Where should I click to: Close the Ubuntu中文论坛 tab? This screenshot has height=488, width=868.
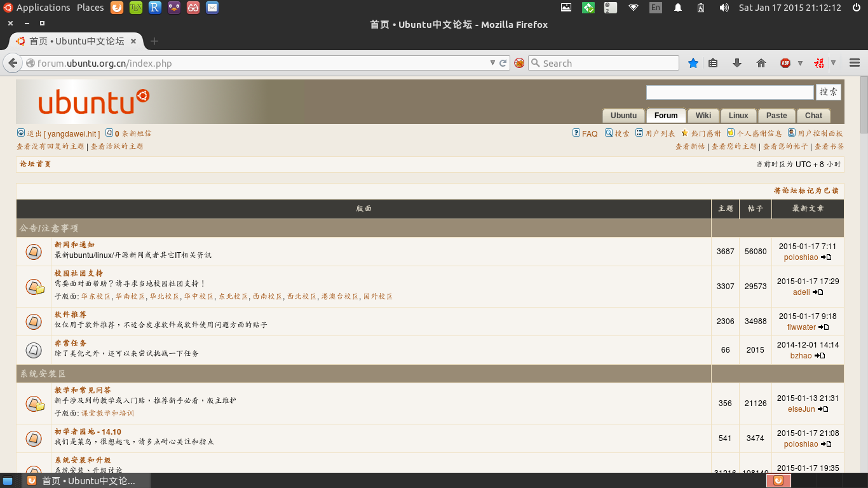[133, 41]
